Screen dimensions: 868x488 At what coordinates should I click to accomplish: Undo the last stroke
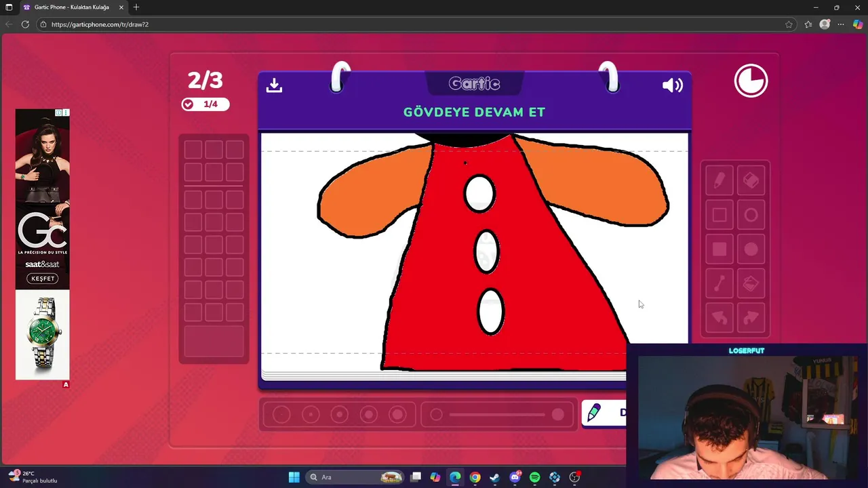(x=719, y=318)
